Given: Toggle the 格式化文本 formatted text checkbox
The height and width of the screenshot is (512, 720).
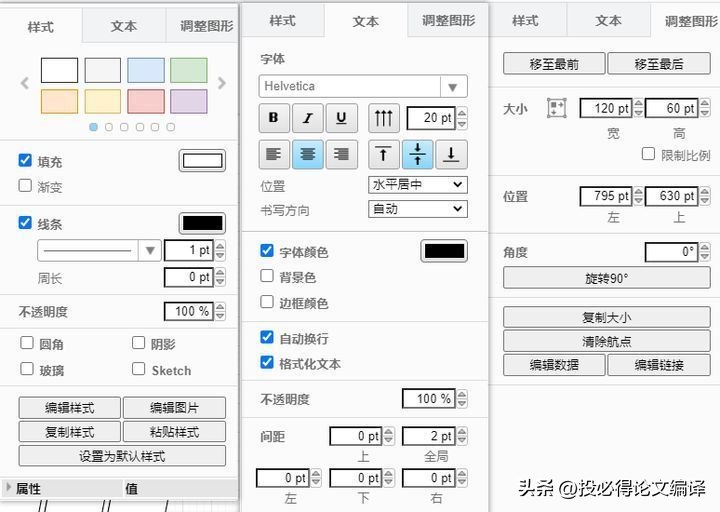Looking at the screenshot, I should tap(267, 362).
